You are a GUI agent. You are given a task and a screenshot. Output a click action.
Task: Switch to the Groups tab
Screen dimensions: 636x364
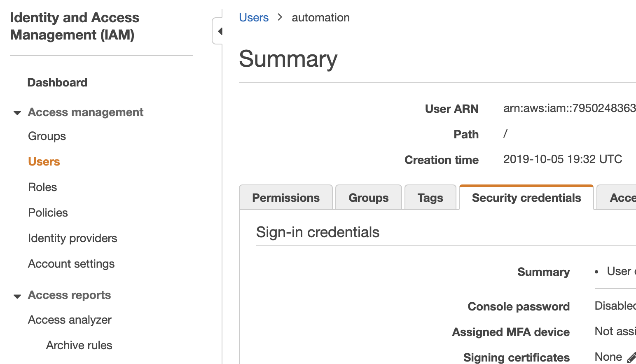pyautogui.click(x=368, y=198)
